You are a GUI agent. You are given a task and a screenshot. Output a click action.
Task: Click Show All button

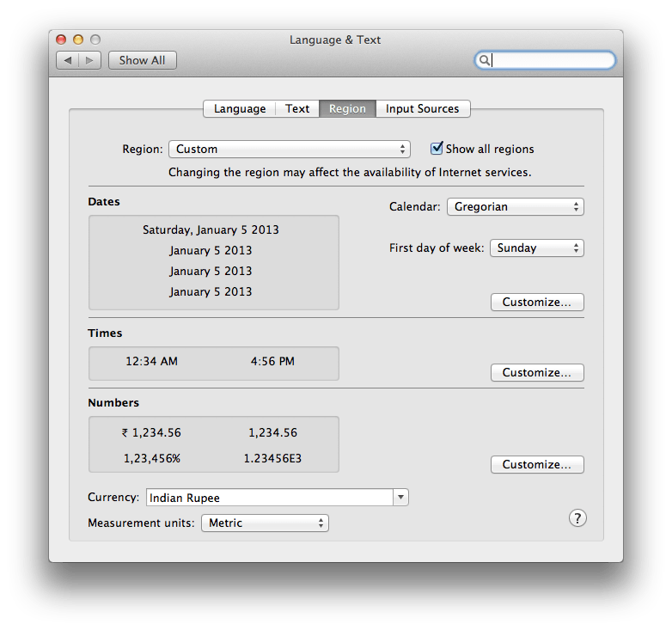143,60
